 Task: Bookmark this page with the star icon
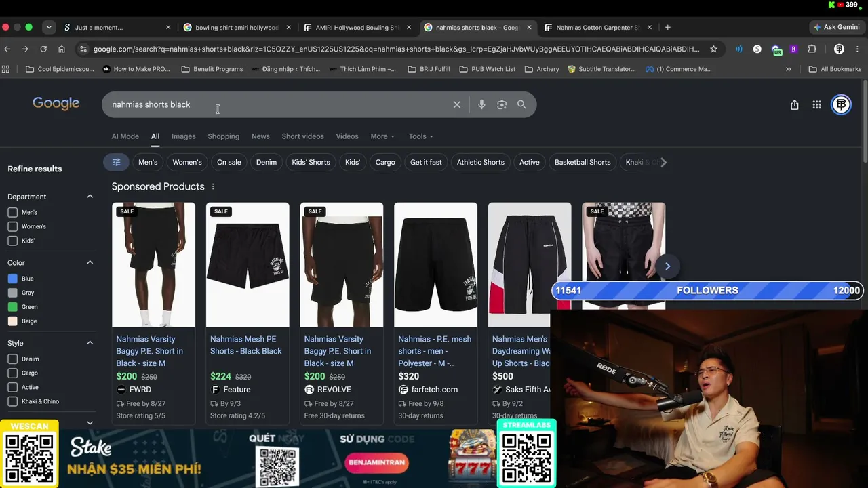click(713, 49)
